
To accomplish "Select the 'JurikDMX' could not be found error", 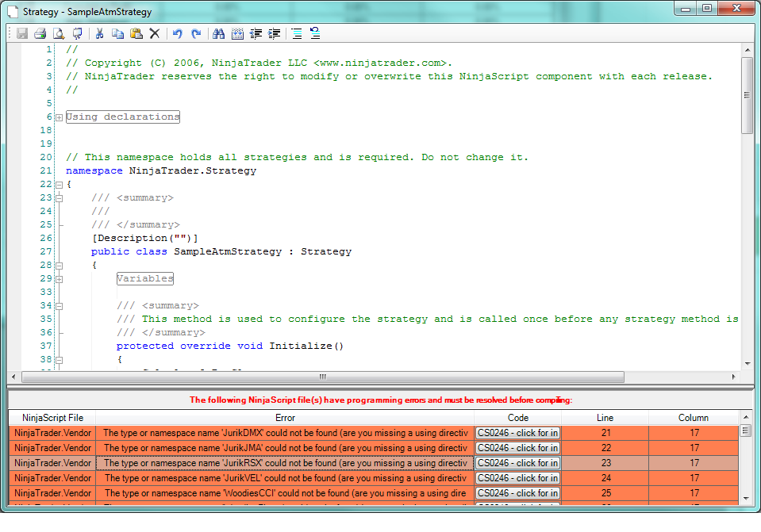I will [285, 433].
